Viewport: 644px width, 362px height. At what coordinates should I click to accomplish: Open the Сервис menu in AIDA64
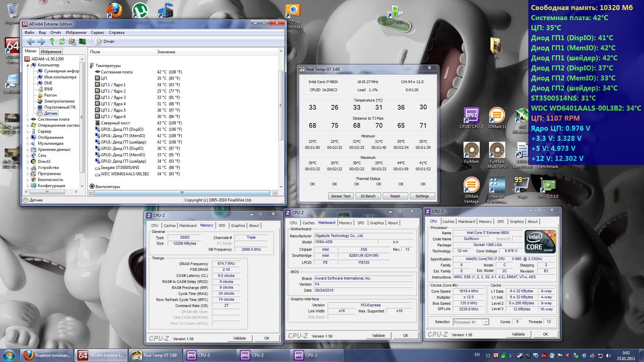pyautogui.click(x=98, y=33)
